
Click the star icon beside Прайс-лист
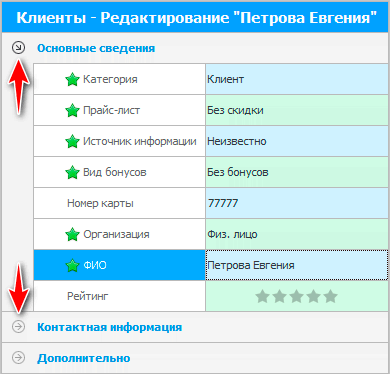pos(72,110)
